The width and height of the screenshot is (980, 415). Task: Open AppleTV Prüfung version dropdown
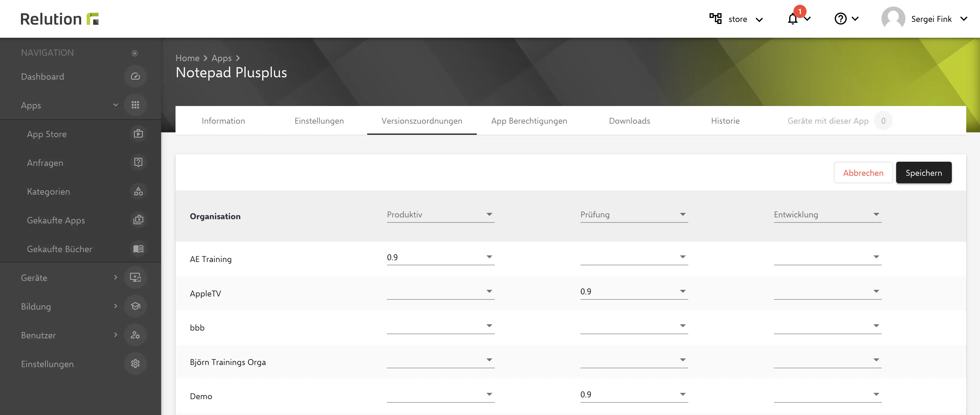(x=634, y=291)
